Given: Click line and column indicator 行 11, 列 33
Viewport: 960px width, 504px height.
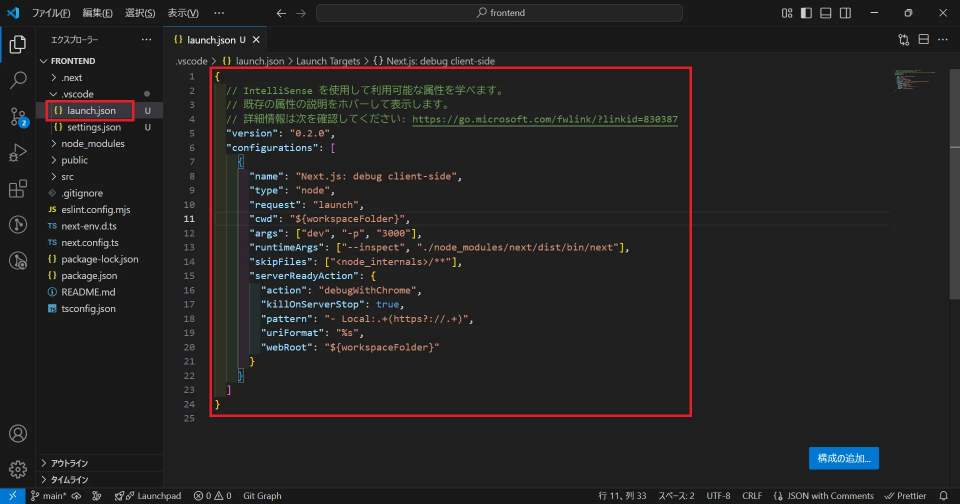Looking at the screenshot, I should 622,496.
